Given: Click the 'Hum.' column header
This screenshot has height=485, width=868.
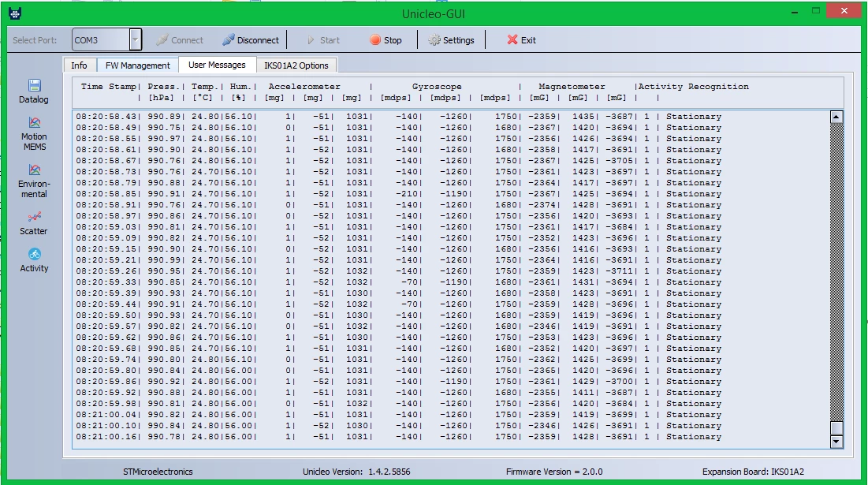Looking at the screenshot, I should pyautogui.click(x=240, y=87).
